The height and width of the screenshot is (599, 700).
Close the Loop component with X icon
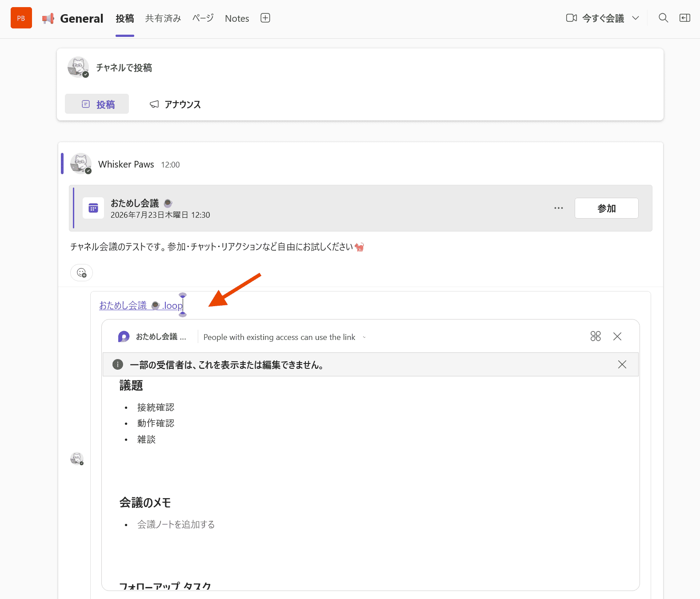(617, 336)
